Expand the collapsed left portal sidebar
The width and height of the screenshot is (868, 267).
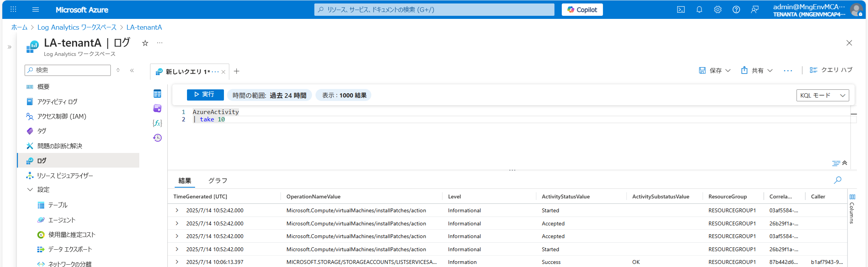(10, 47)
